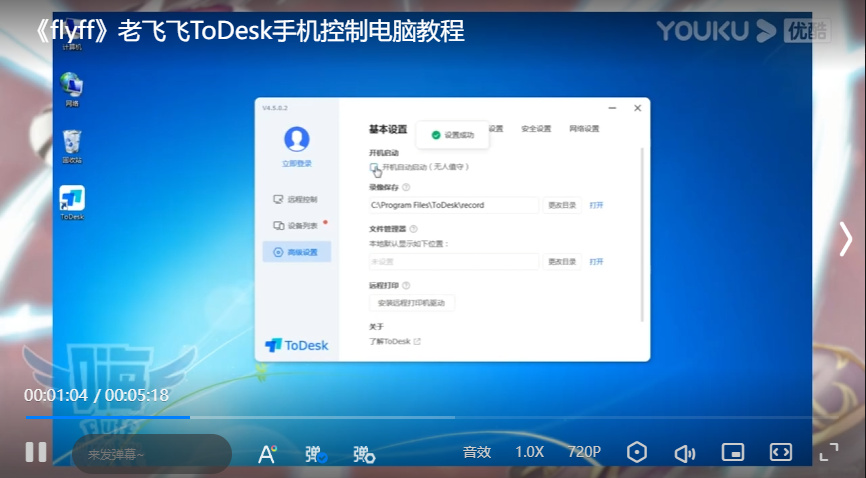Open 了解ToDesk external link
The height and width of the screenshot is (478, 866).
point(394,342)
